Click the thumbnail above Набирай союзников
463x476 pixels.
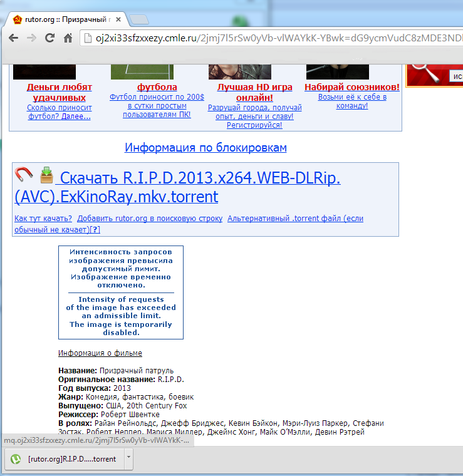pyautogui.click(x=338, y=72)
